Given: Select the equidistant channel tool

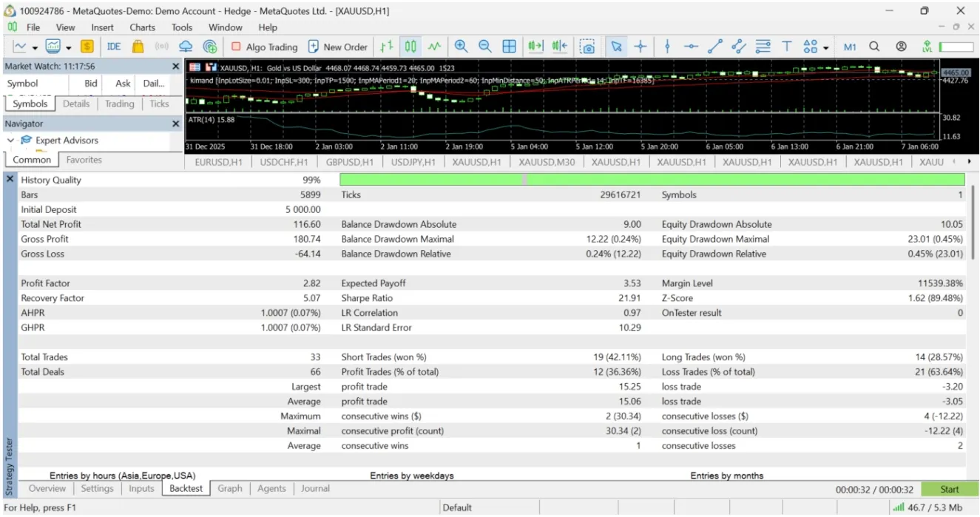Looking at the screenshot, I should pyautogui.click(x=739, y=47).
